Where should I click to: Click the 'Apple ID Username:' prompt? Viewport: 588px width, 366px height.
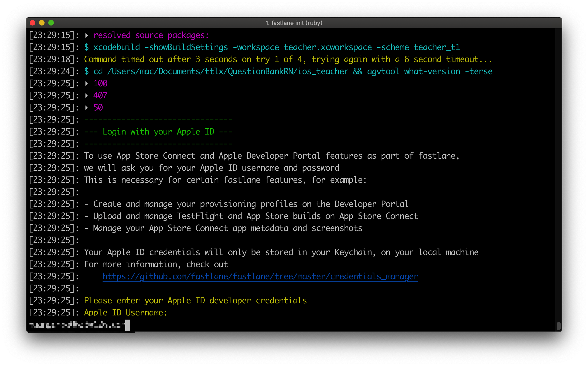click(126, 312)
